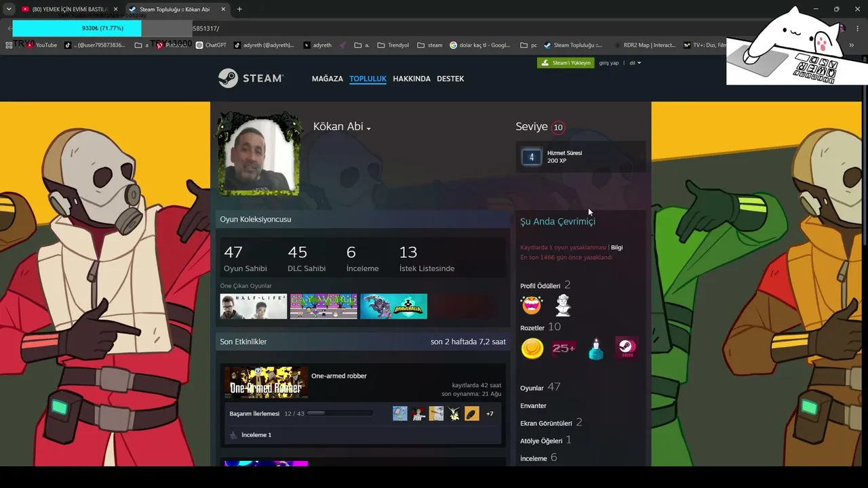The width and height of the screenshot is (868, 488).
Task: Open the 'RDR2 Map | Interact...' bookmark
Action: tap(645, 45)
